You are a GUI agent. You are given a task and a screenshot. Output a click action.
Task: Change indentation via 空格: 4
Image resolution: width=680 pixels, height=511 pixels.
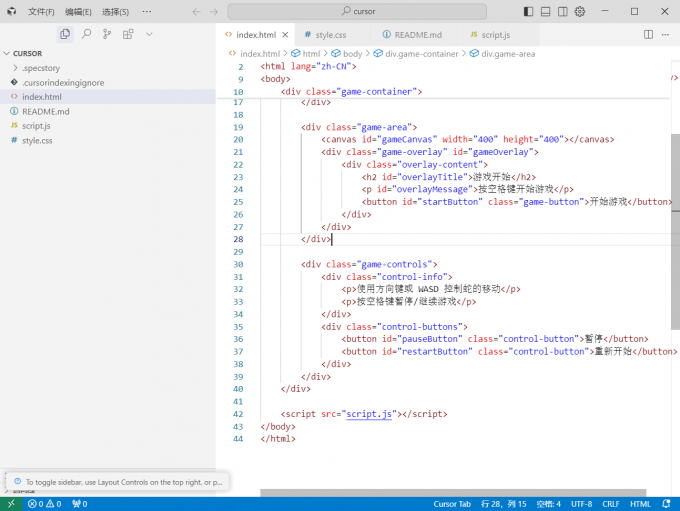[x=548, y=504]
